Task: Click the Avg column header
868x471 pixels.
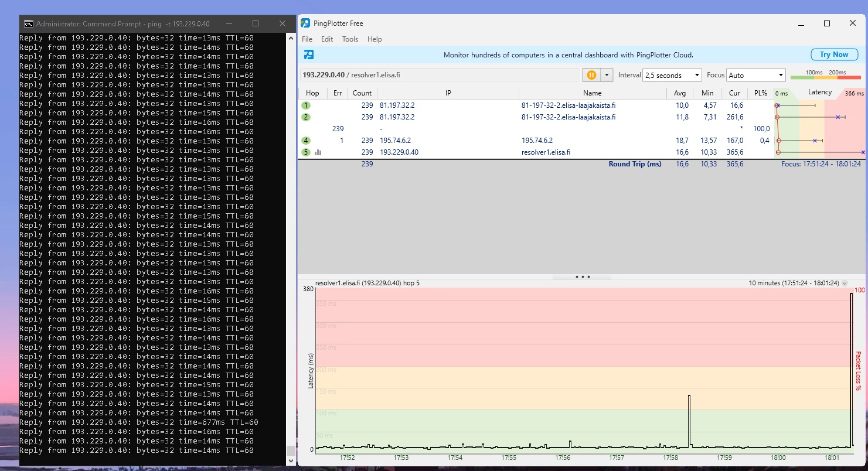Action: coord(679,93)
